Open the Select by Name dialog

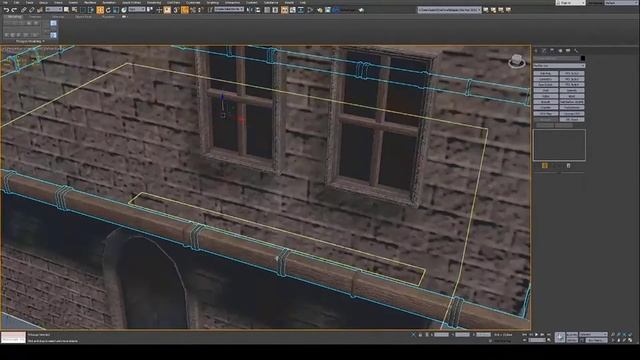tap(75, 10)
